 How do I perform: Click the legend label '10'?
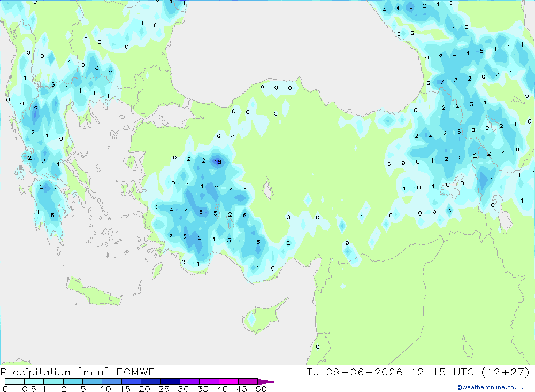(105, 389)
